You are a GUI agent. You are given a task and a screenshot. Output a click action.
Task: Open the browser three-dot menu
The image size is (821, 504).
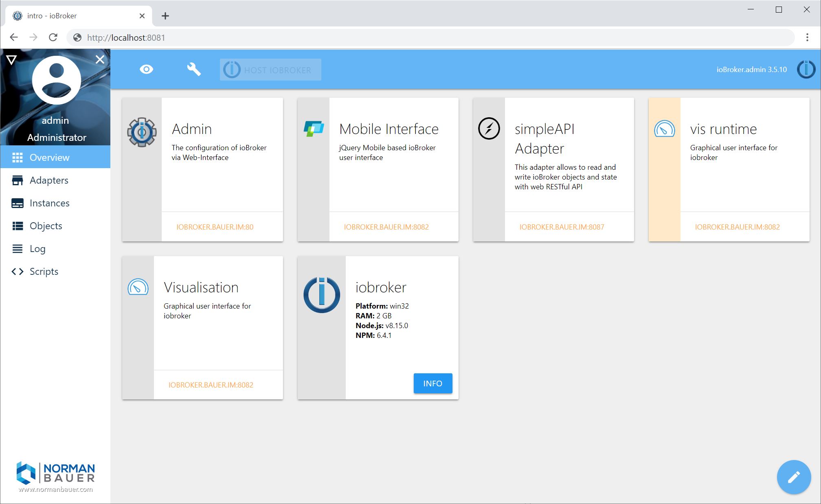[807, 37]
